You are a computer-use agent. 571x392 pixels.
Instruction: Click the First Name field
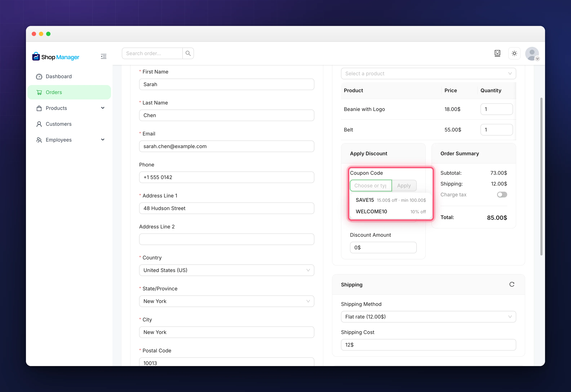click(x=227, y=84)
